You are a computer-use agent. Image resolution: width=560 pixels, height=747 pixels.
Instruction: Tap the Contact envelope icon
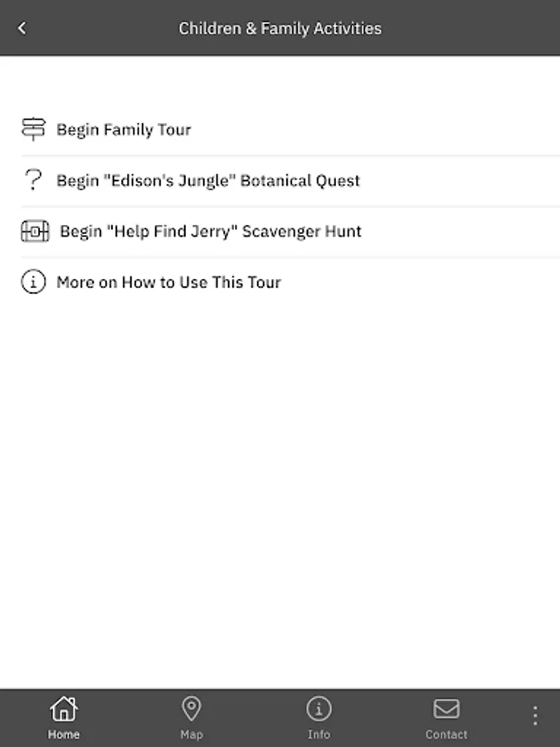tap(446, 709)
